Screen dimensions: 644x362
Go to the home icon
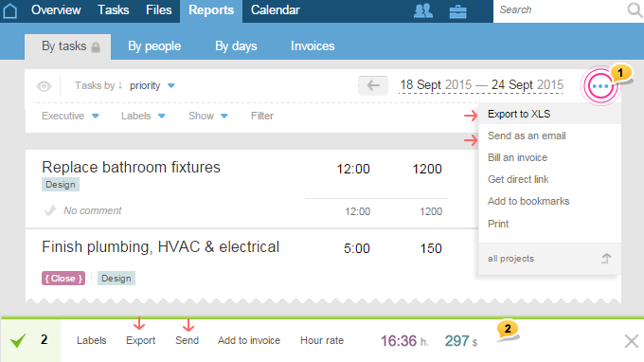point(9,10)
